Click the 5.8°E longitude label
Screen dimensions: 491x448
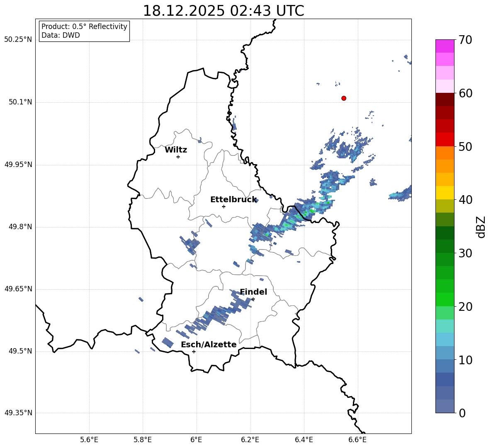pos(143,440)
